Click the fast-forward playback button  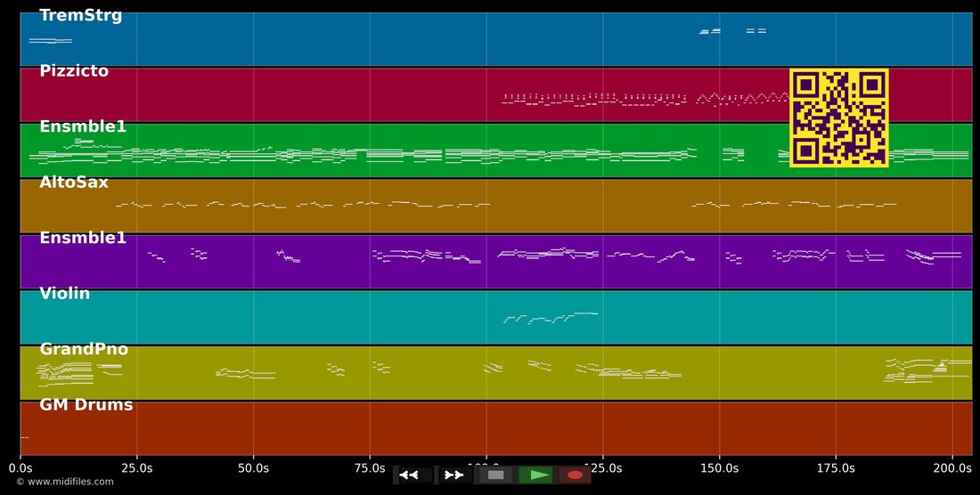[x=455, y=475]
